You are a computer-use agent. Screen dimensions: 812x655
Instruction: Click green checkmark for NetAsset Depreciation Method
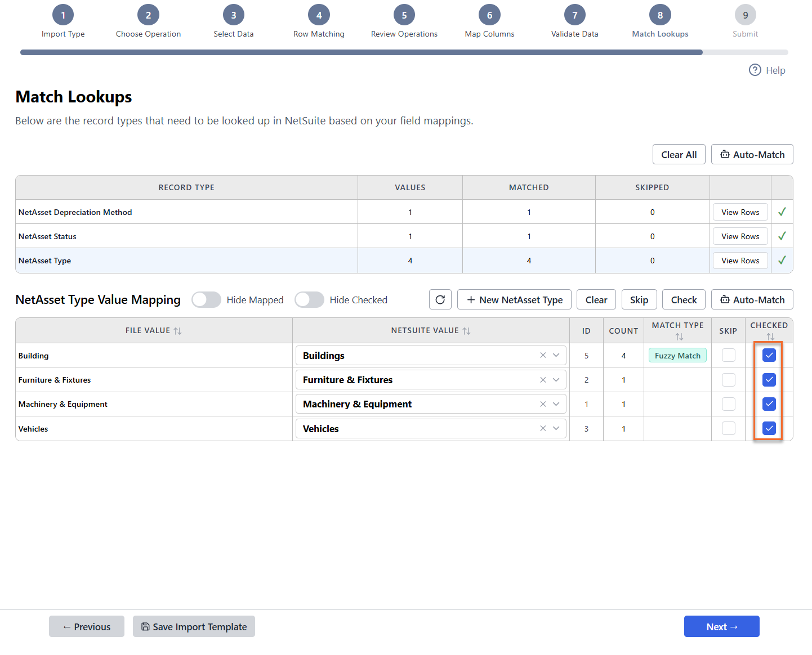[x=782, y=212]
